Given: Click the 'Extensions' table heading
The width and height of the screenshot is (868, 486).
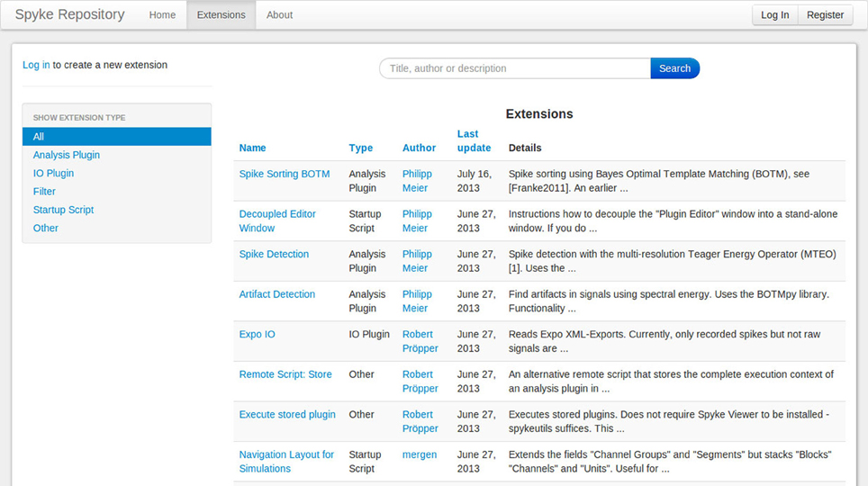Looking at the screenshot, I should (539, 114).
